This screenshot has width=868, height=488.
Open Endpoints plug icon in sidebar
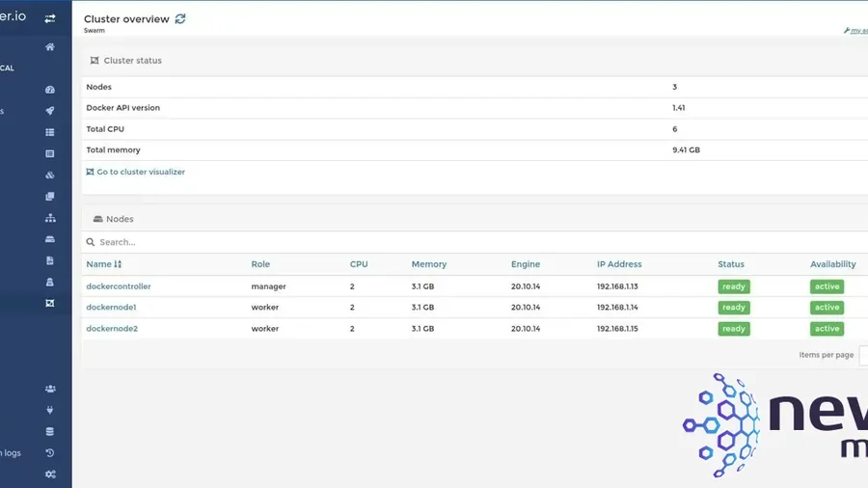click(x=50, y=410)
